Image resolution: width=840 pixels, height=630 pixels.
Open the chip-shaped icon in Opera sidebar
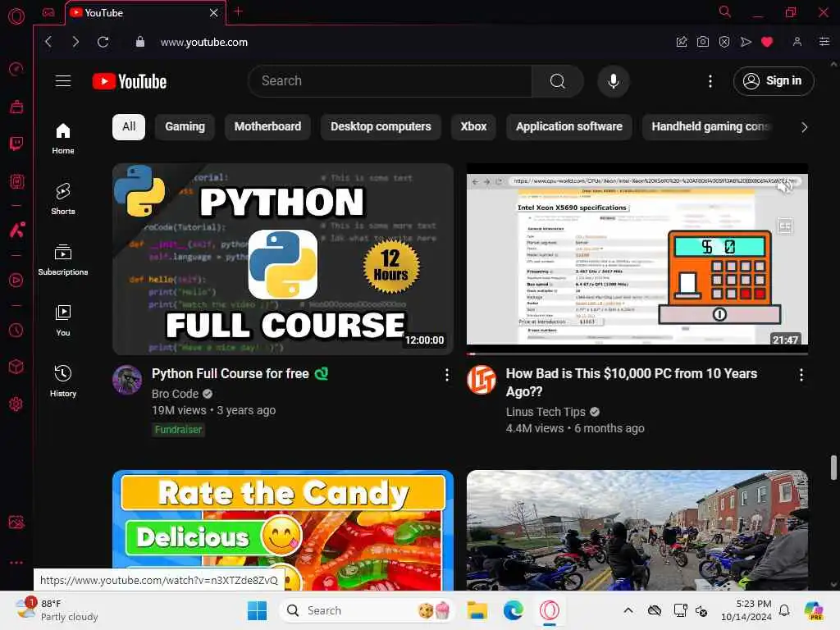pos(16,181)
